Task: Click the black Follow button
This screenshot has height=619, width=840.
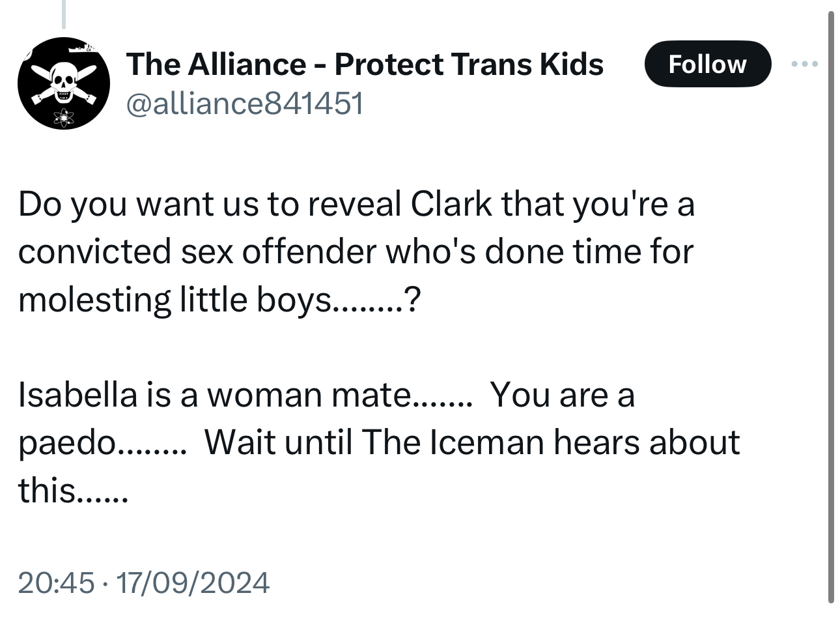Action: 707,64
